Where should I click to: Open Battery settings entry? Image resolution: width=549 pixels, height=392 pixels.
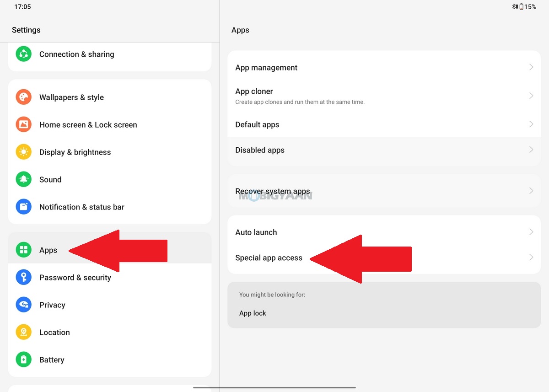[110, 360]
